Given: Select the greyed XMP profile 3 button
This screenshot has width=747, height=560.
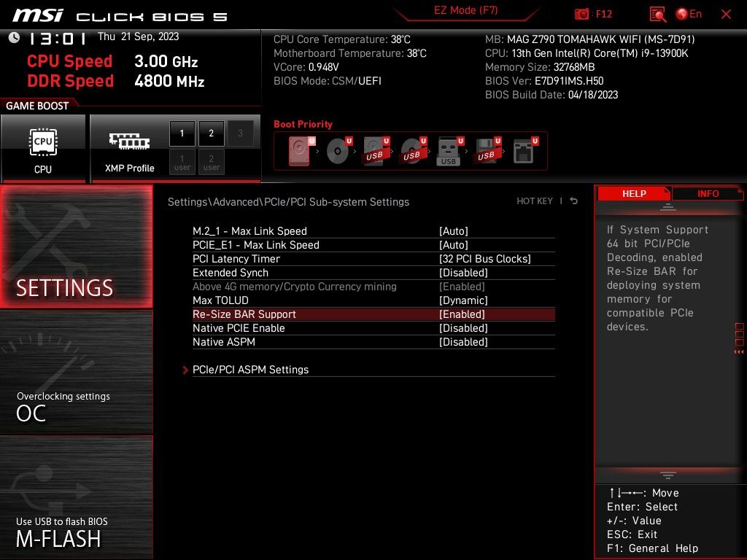Looking at the screenshot, I should point(240,133).
